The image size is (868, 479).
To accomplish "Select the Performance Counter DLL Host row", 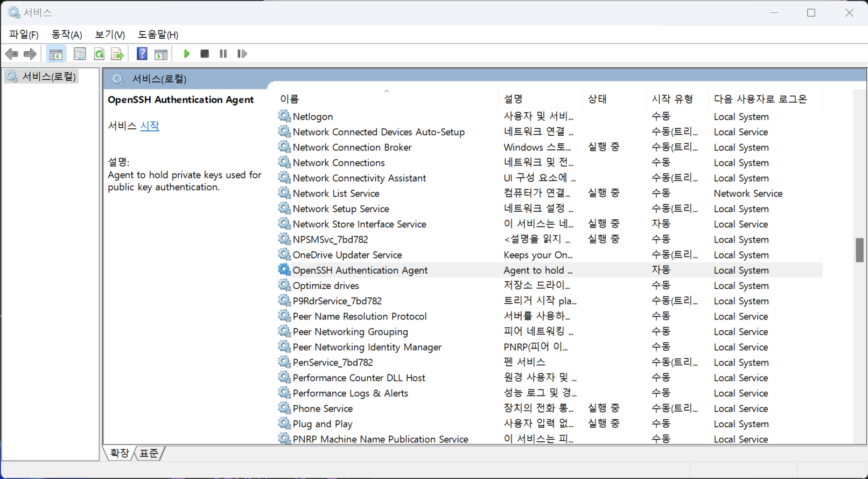I will 550,377.
